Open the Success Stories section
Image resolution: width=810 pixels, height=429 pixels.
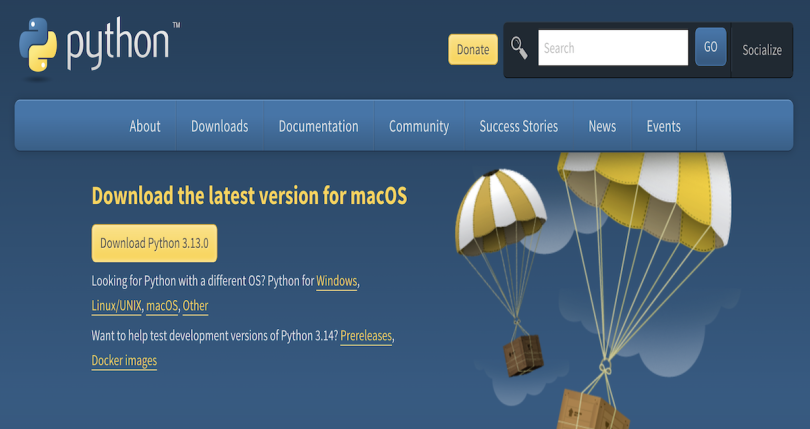(518, 126)
